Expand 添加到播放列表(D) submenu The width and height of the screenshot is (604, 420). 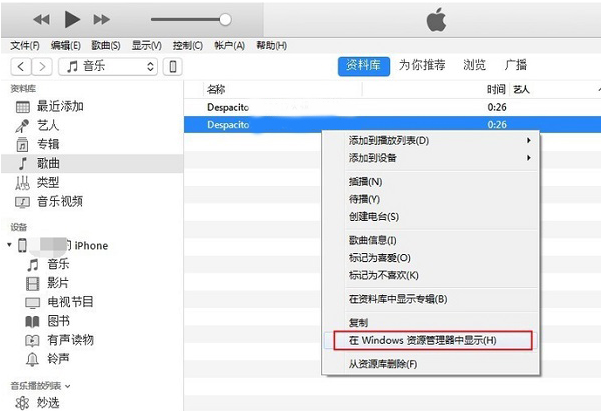coord(431,141)
